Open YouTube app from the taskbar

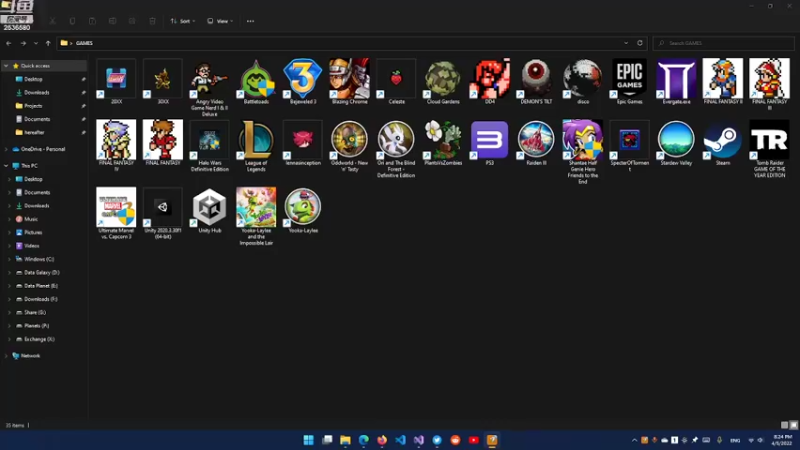[474, 440]
